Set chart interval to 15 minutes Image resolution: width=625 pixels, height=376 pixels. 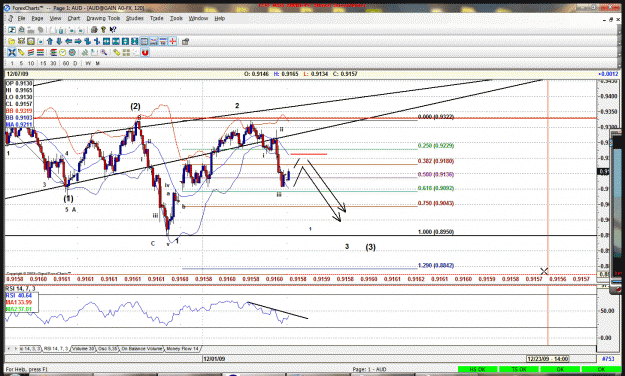(x=43, y=63)
